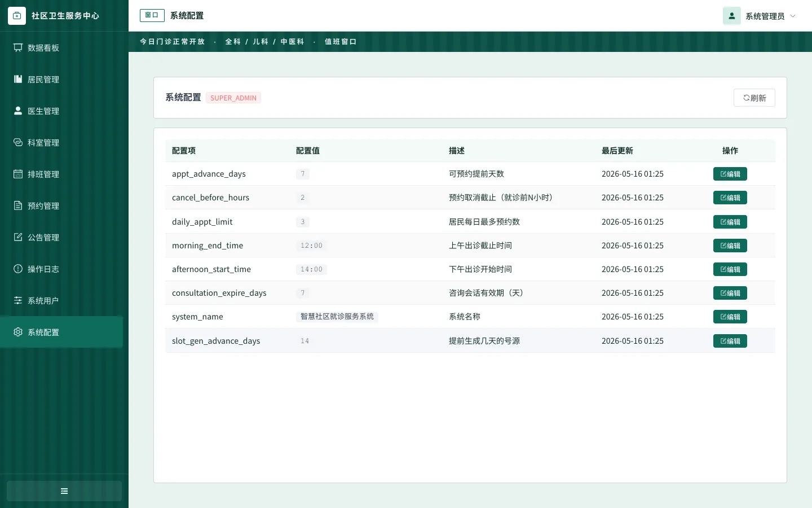Edit the system_name setting
Image resolution: width=812 pixels, height=508 pixels.
[x=730, y=317]
